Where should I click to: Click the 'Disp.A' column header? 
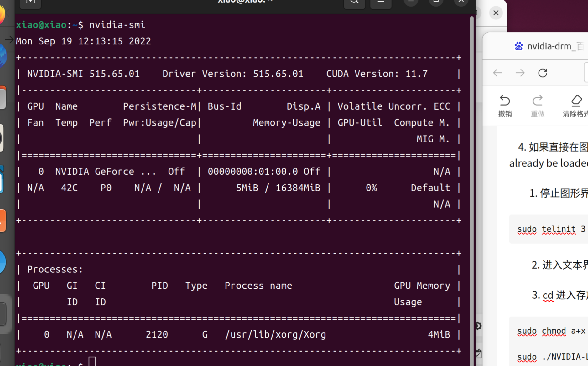pos(304,106)
